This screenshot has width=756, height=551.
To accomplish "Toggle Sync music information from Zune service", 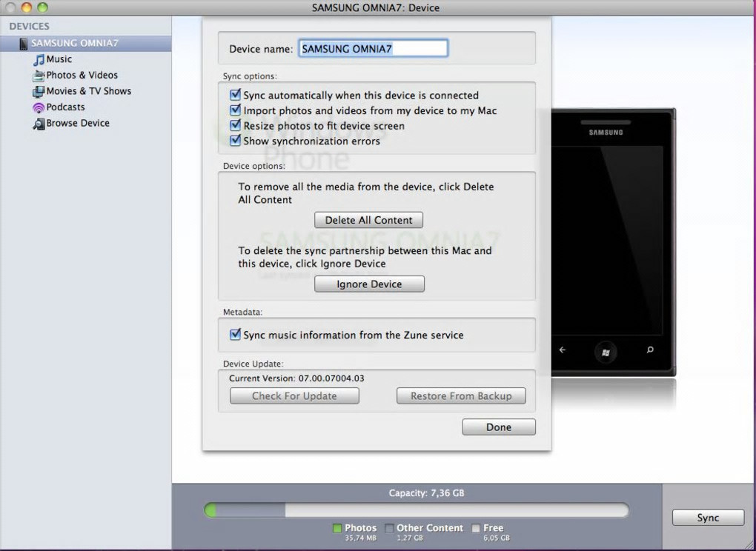I will pyautogui.click(x=235, y=334).
